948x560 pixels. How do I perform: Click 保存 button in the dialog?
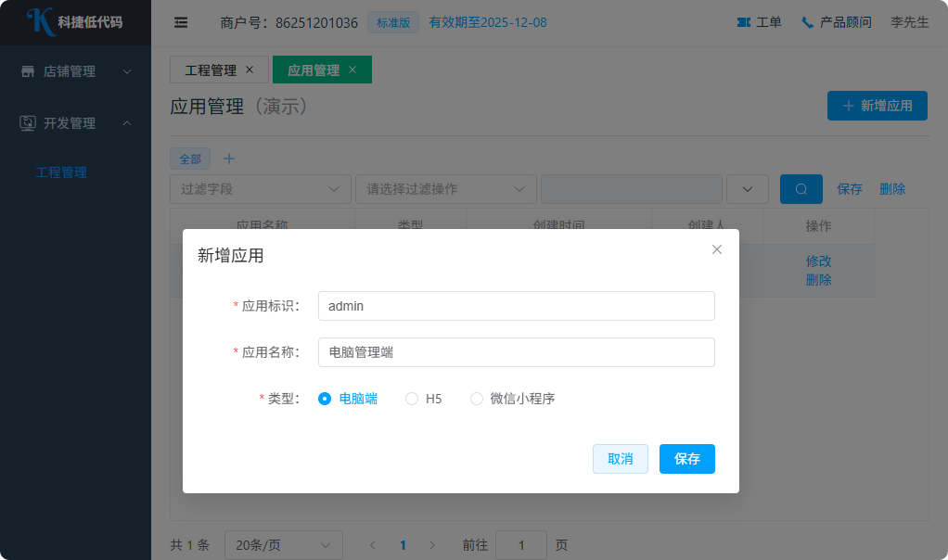(686, 459)
